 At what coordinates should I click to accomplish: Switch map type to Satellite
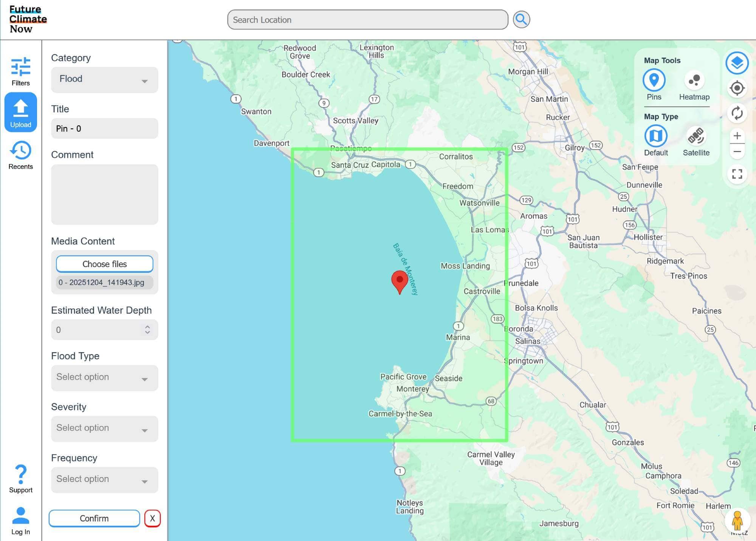[696, 137]
